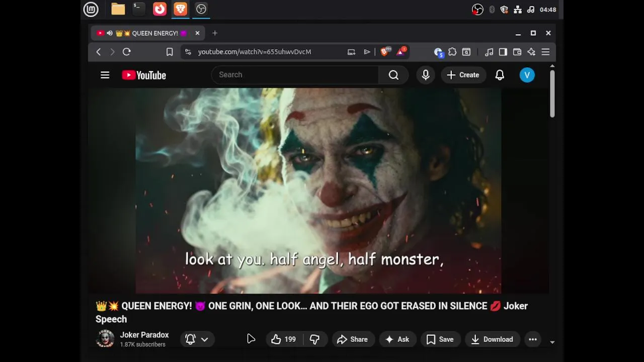This screenshot has width=644, height=362.
Task: Open the network tray icon
Action: [517, 10]
